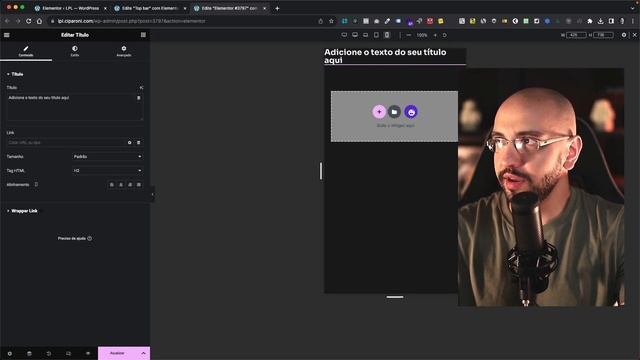The height and width of the screenshot is (360, 640).
Task: Justify the title text
Action: coord(139,185)
